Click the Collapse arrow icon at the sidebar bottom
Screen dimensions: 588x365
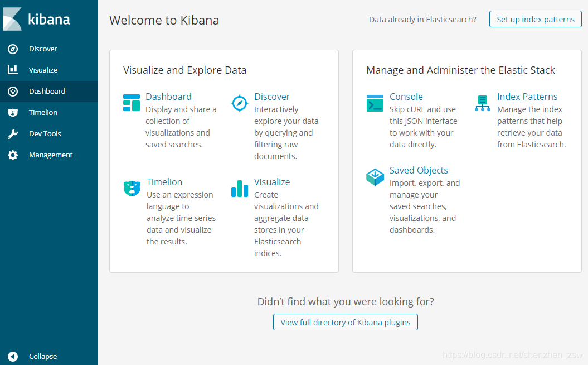click(x=13, y=357)
